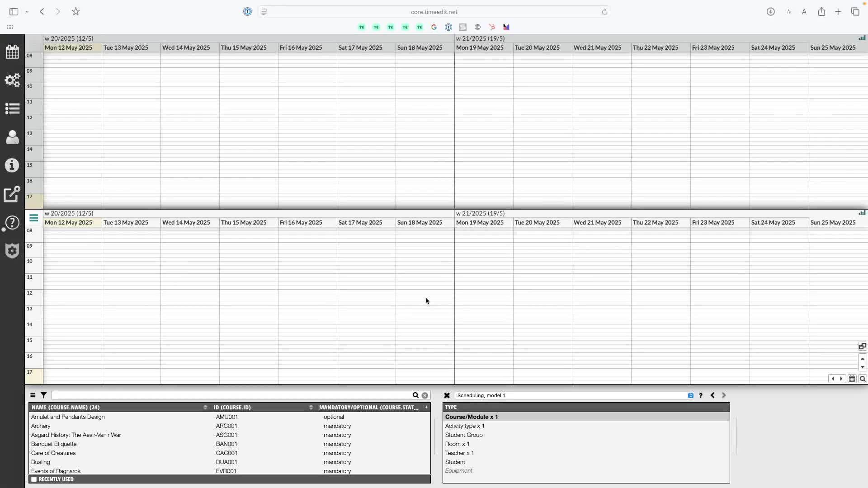Select Banquet Etiquette course row
The width and height of the screenshot is (868, 488).
[54, 444]
